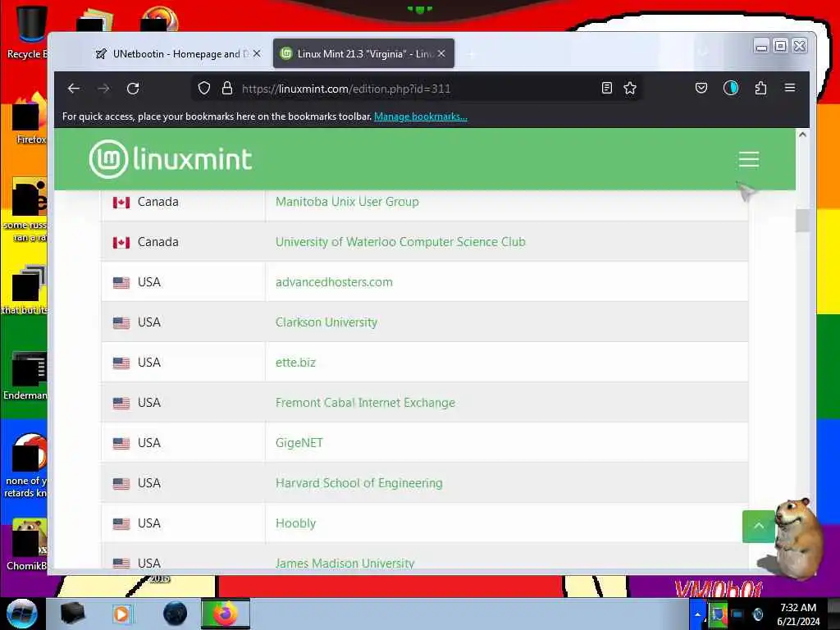Show hidden system tray icons arrow
The width and height of the screenshot is (840, 630).
pyautogui.click(x=697, y=614)
